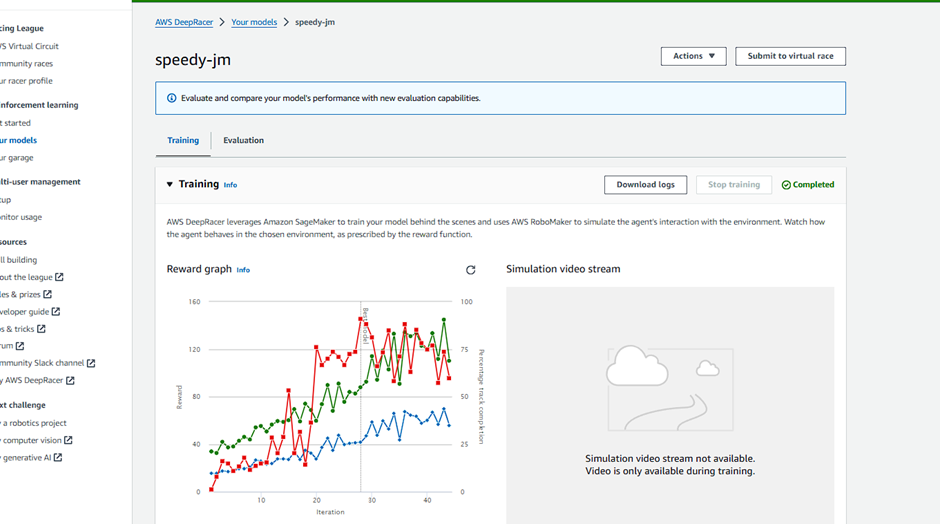Open Monitor usage in sidebar

tap(21, 217)
